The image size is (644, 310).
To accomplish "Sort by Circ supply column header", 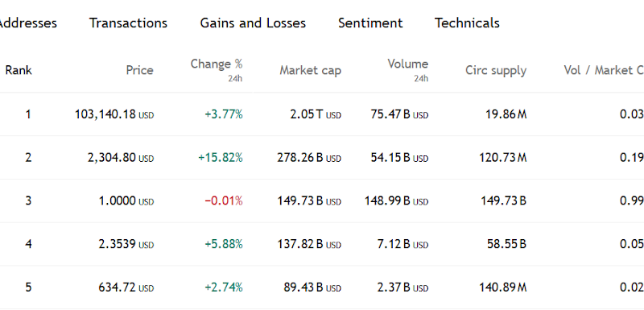I will click(496, 70).
